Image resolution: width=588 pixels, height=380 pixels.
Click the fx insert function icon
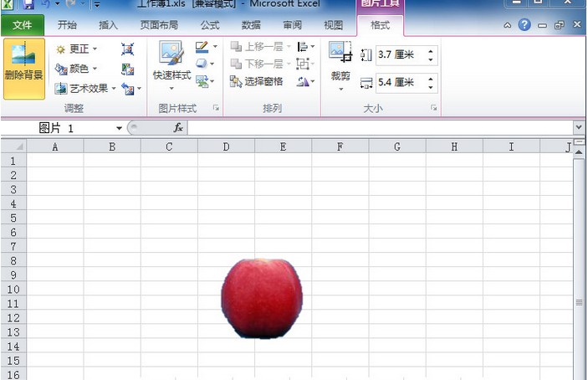coord(178,128)
